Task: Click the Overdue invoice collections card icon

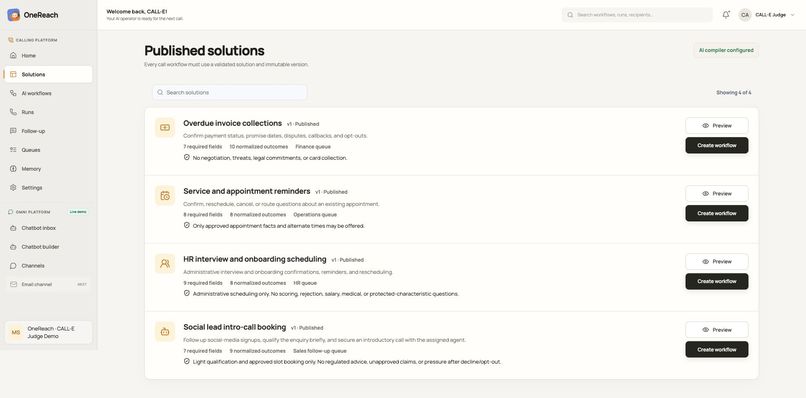Action: point(165,128)
